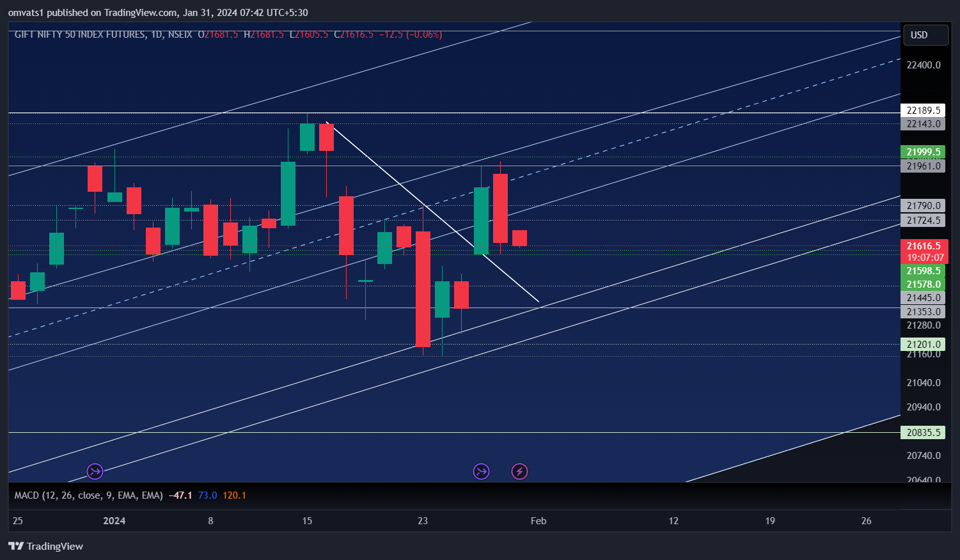Click the MACD indicator legend label
This screenshot has height=560, width=960.
tap(88, 495)
